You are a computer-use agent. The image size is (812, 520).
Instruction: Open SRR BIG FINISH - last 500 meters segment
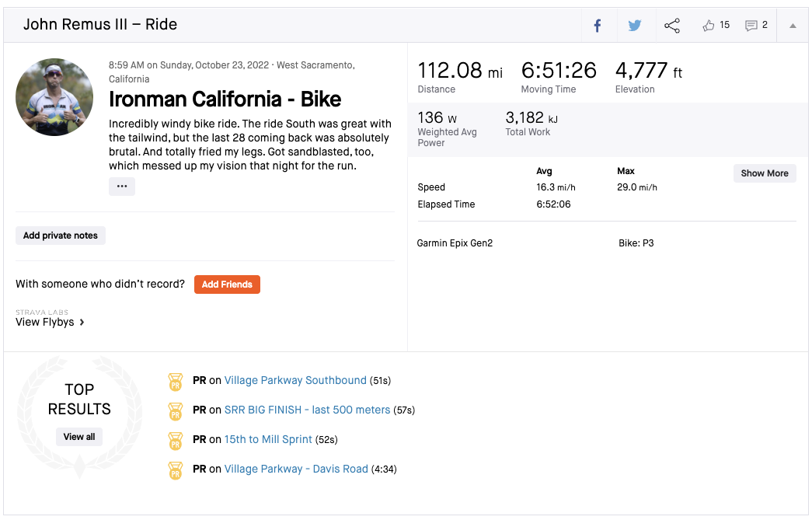click(x=307, y=410)
